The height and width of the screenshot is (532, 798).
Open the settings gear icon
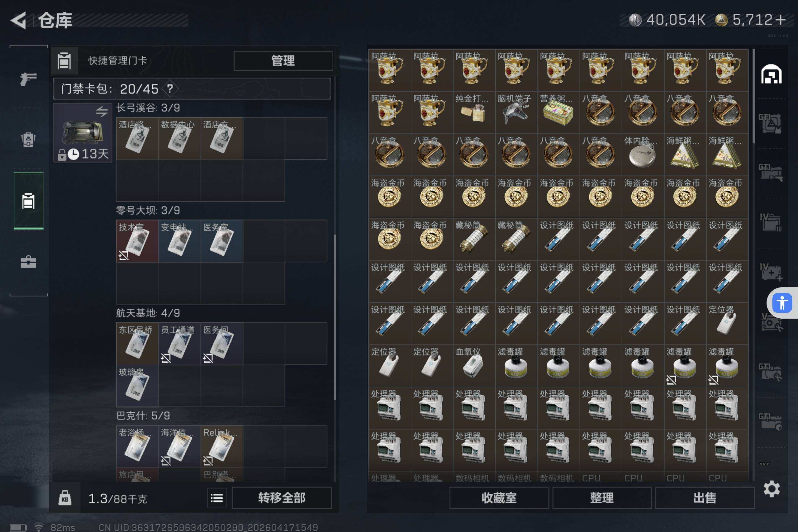tap(771, 489)
